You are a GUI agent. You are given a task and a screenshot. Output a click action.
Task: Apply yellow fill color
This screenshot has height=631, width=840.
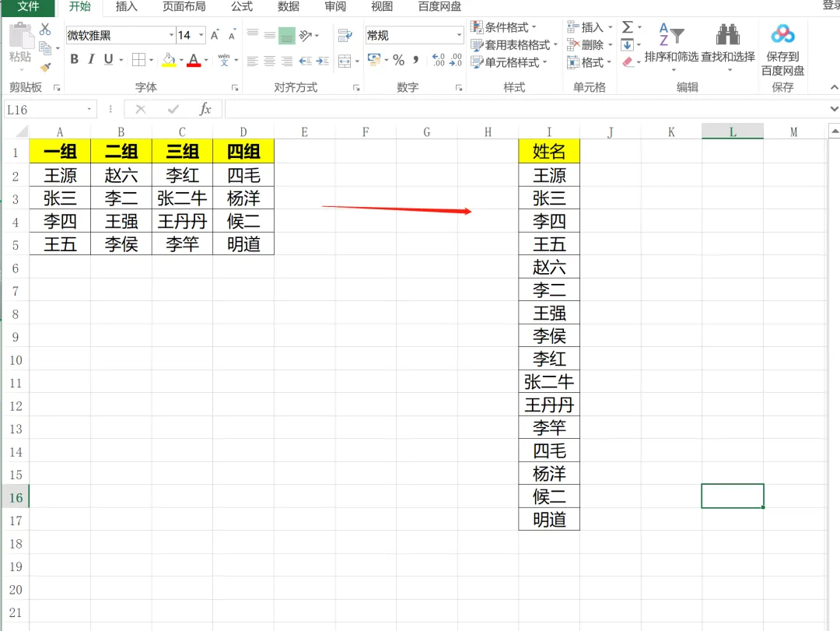(169, 59)
